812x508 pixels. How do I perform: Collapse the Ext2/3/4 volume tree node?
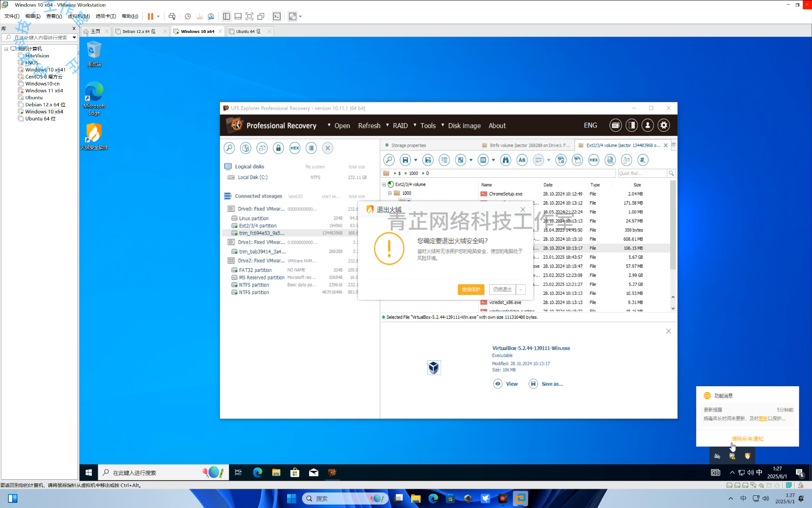pos(384,184)
